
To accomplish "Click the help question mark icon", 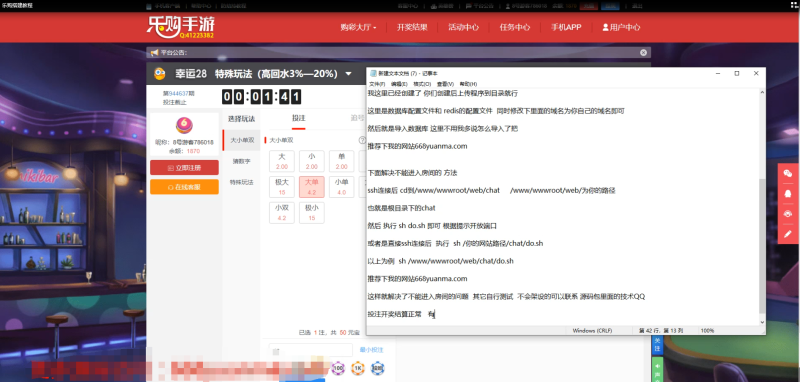I will 362,140.
